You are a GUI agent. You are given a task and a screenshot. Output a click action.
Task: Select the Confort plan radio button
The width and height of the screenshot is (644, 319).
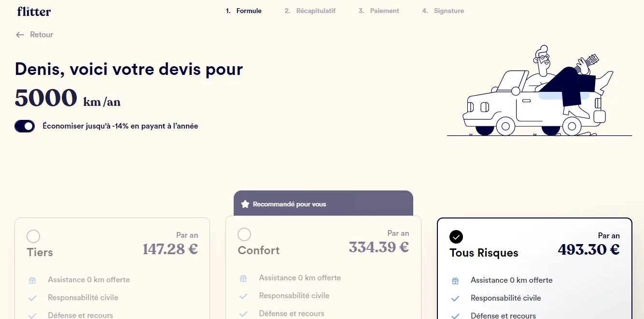tap(244, 234)
